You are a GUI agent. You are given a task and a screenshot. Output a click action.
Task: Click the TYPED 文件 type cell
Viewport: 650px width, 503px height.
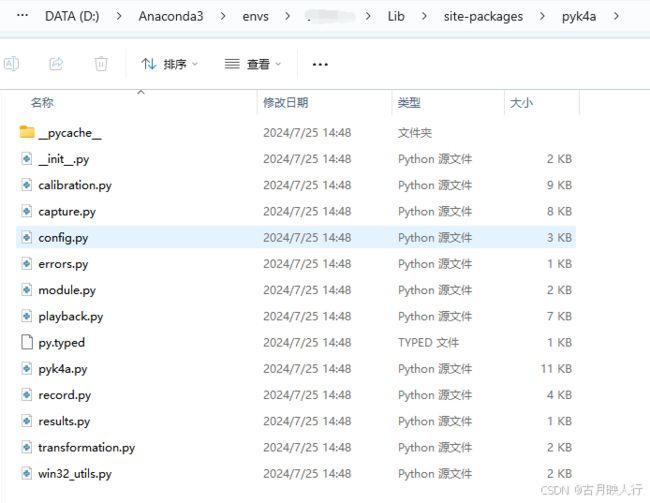428,343
